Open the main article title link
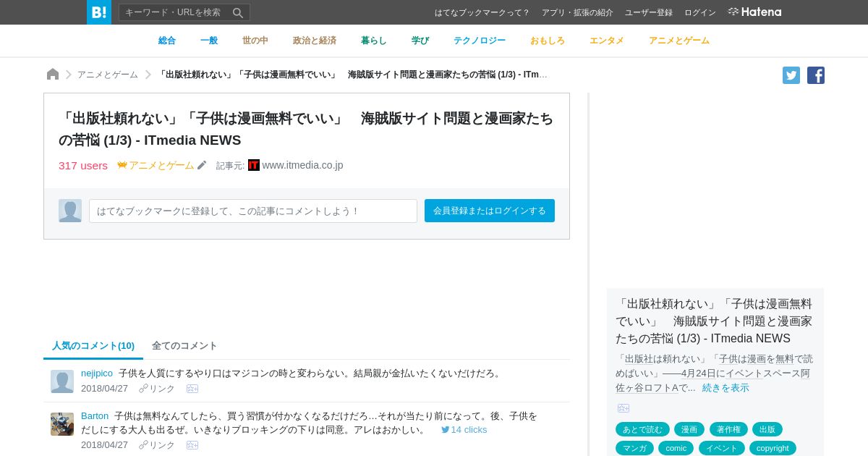 pyautogui.click(x=306, y=129)
